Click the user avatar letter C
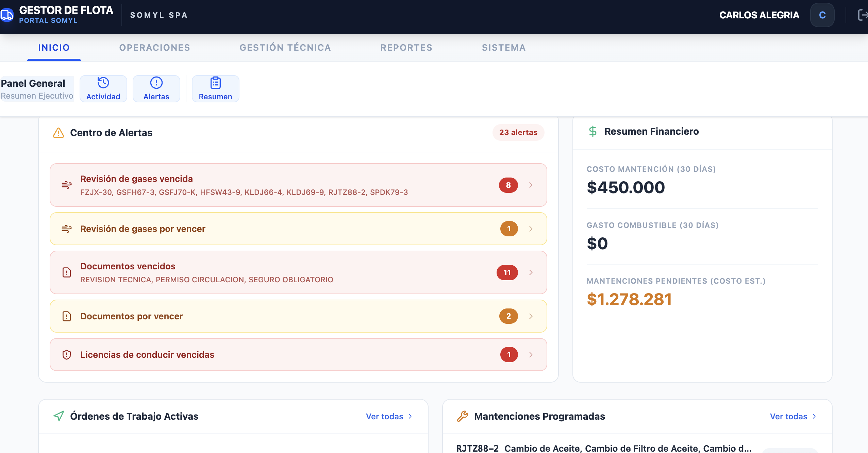Screen dimensions: 868x453 coord(822,15)
